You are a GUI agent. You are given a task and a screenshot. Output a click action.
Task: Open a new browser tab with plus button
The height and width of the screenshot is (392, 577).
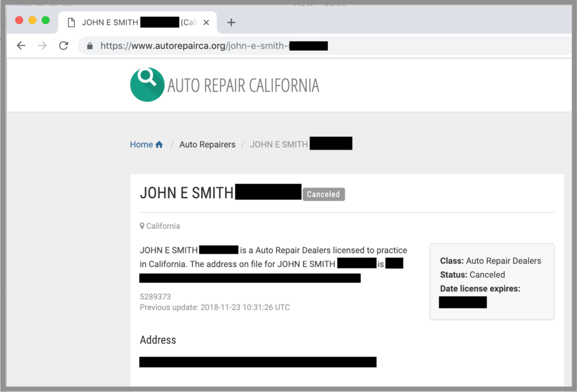point(231,23)
